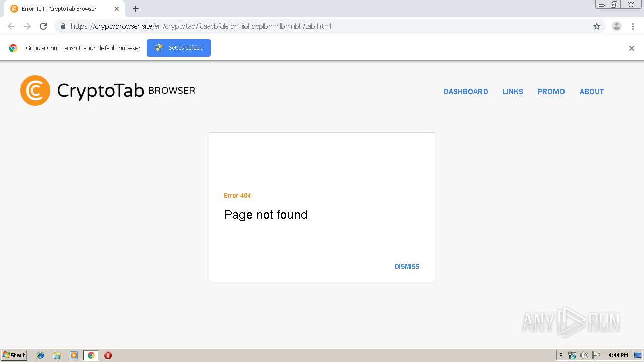The width and height of the screenshot is (644, 362).
Task: Select the Error 404 CryptoTab Browser tab
Action: (64, 9)
